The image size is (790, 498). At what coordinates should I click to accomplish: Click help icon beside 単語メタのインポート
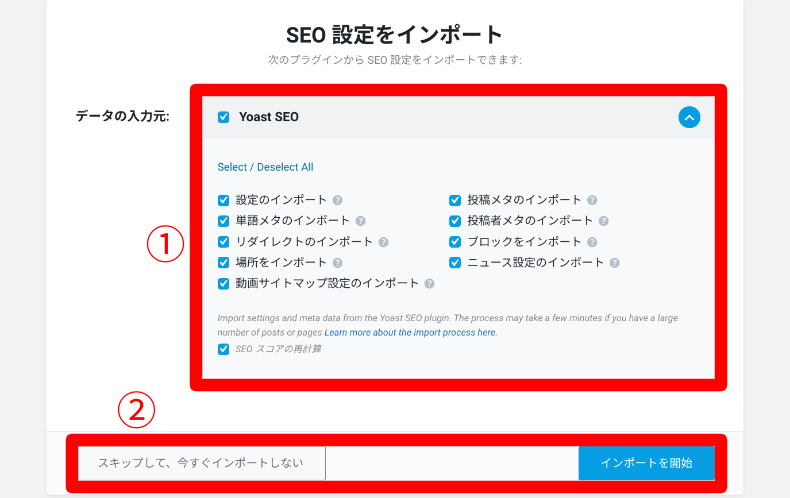tap(361, 221)
